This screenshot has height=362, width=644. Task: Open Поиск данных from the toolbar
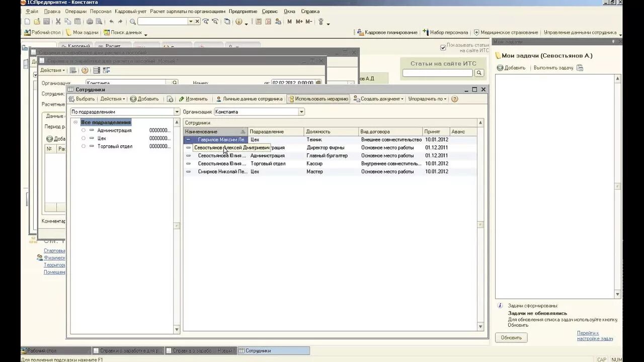click(123, 33)
